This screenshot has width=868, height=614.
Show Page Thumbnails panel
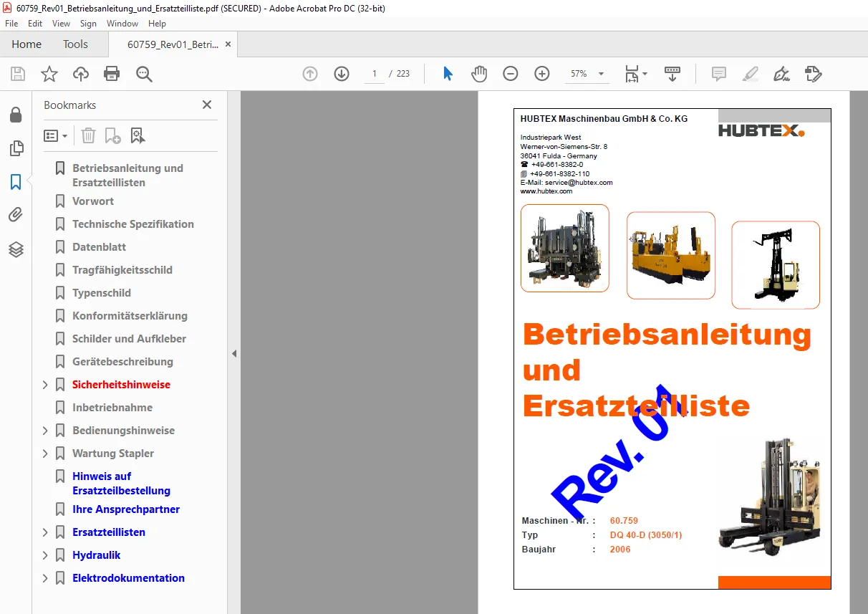16,148
